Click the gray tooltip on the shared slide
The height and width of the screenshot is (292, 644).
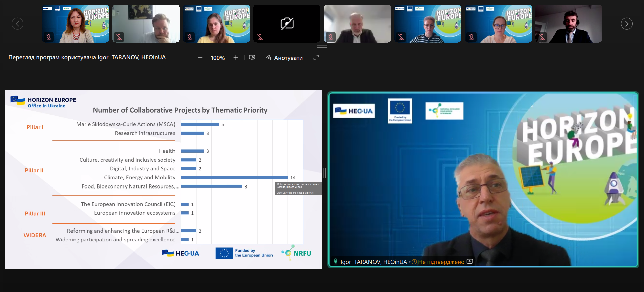(298, 189)
